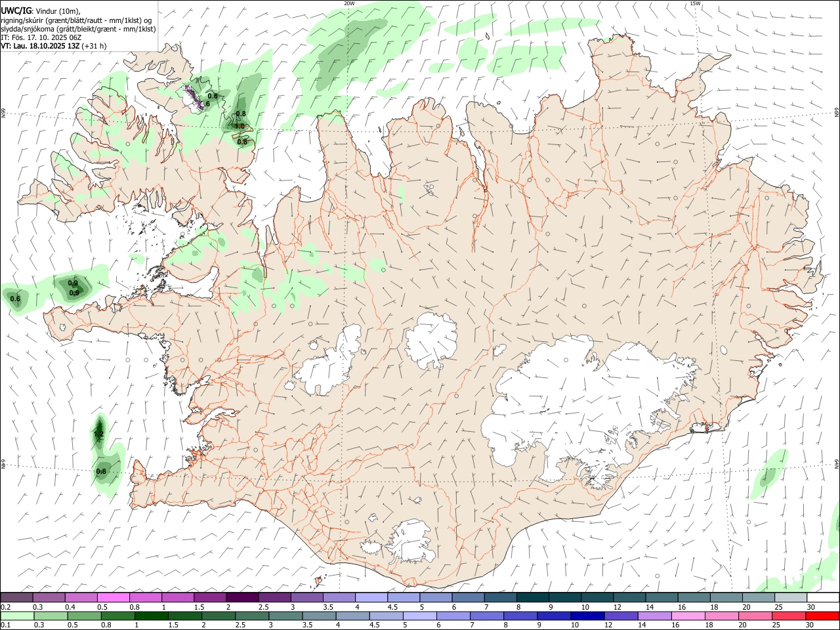This screenshot has width=840, height=630.
Task: Click dark purple snow swatch between 2 and 2.5
Action: coord(241,598)
